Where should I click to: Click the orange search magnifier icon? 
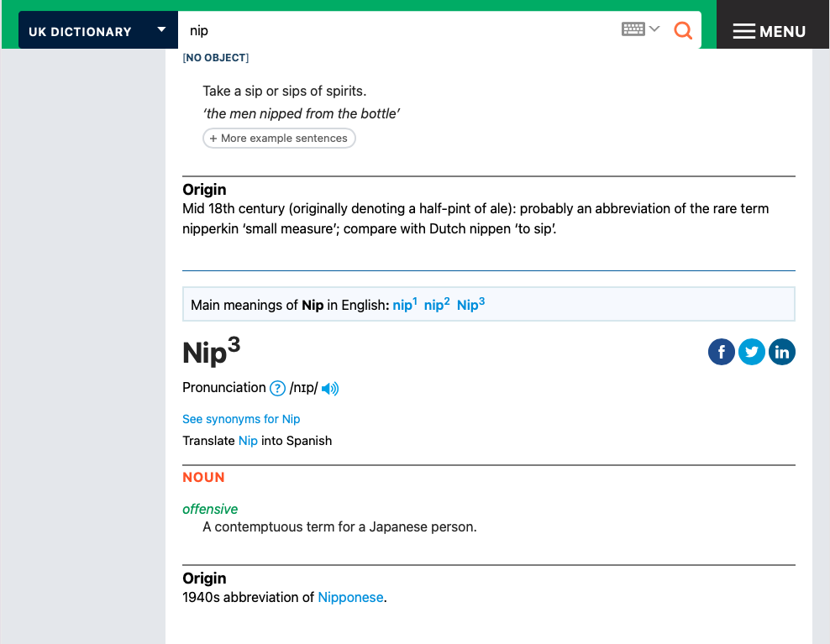click(683, 30)
